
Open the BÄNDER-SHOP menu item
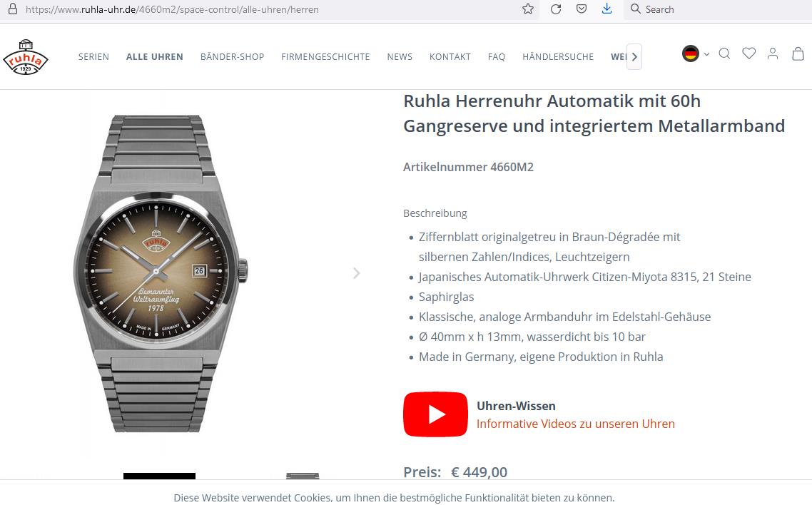click(x=233, y=57)
